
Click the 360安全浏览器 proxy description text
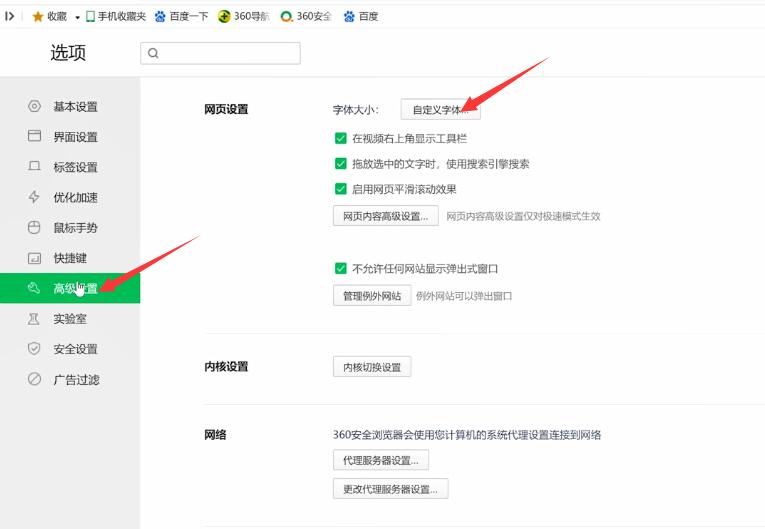coord(467,435)
